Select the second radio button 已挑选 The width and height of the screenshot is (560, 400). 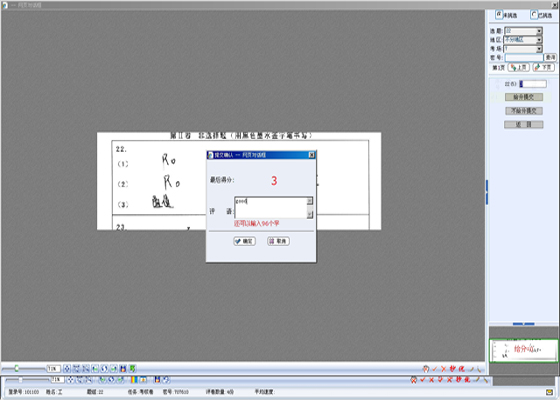tap(534, 14)
